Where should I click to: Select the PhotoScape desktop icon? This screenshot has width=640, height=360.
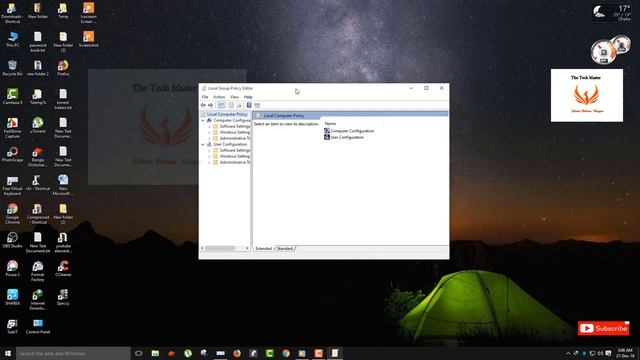(12, 154)
